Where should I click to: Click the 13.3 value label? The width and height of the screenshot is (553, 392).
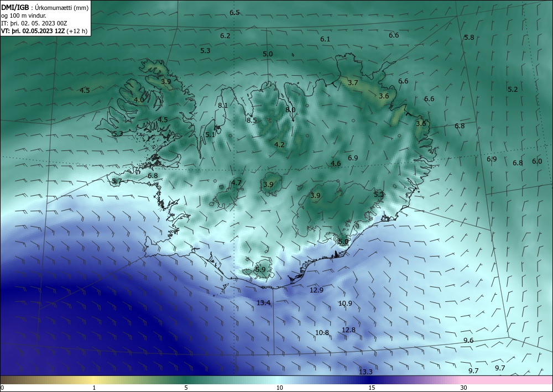click(366, 372)
